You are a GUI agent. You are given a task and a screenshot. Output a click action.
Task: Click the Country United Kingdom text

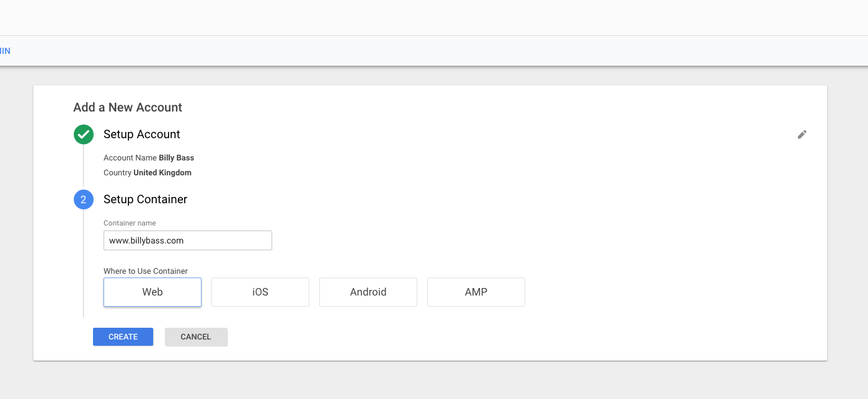[x=148, y=173]
